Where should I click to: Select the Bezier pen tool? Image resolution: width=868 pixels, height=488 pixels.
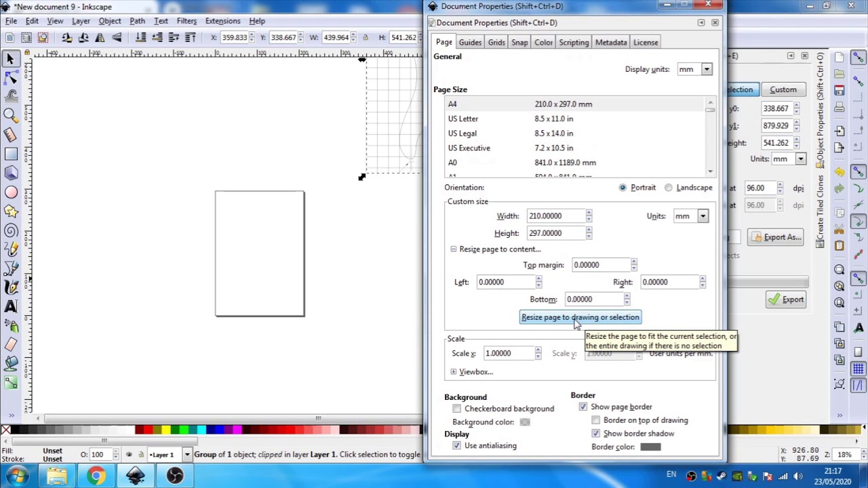click(10, 268)
